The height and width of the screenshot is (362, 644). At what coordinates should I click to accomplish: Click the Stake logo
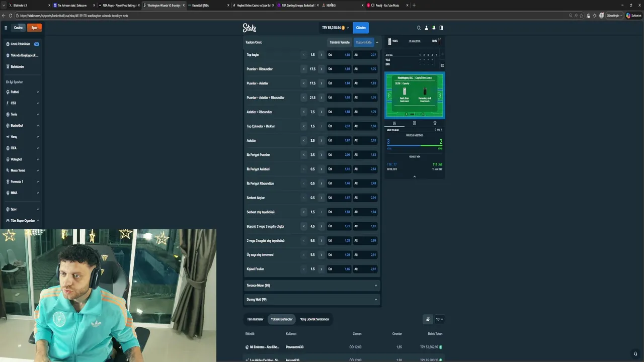pyautogui.click(x=250, y=28)
